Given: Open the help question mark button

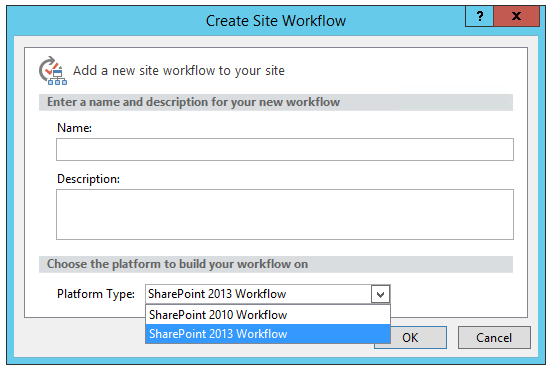Looking at the screenshot, I should point(479,16).
